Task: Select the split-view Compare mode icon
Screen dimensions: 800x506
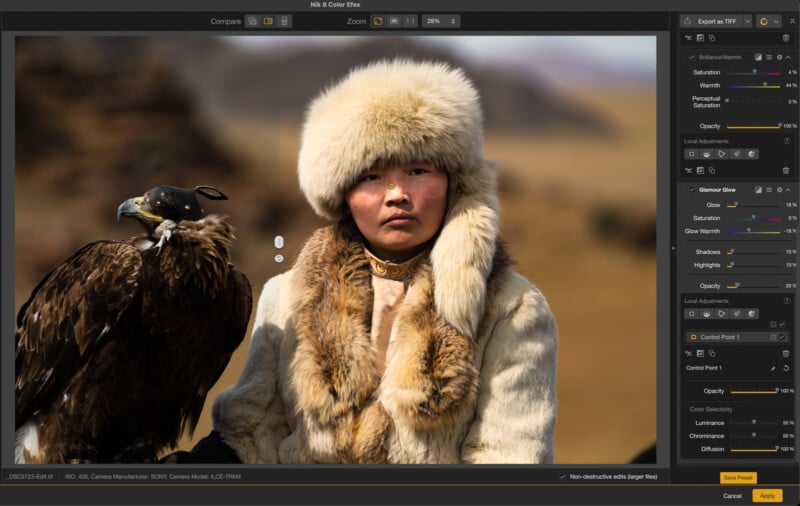Action: [268, 21]
